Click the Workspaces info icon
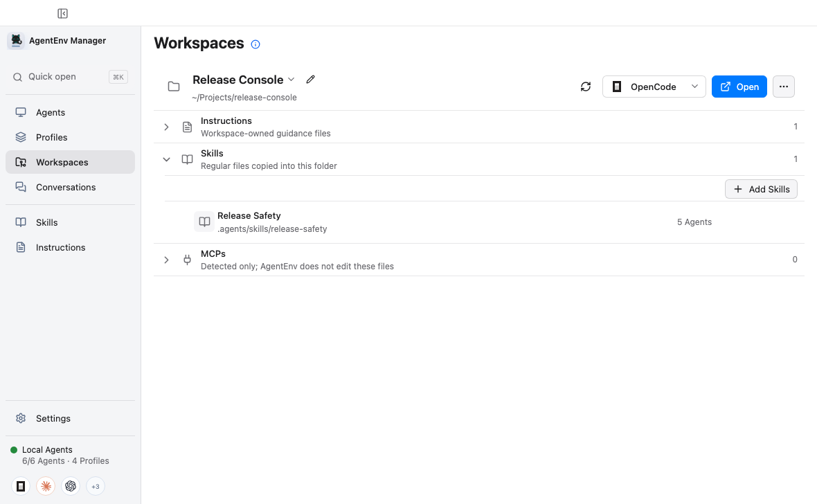The image size is (817, 504). pyautogui.click(x=255, y=44)
